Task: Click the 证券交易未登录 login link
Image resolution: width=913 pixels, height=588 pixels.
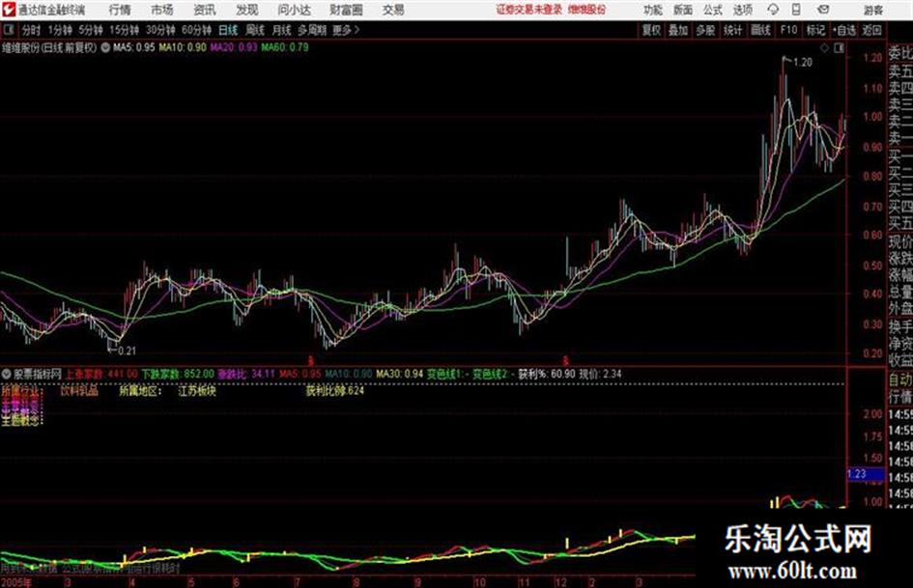Action: pos(529,10)
